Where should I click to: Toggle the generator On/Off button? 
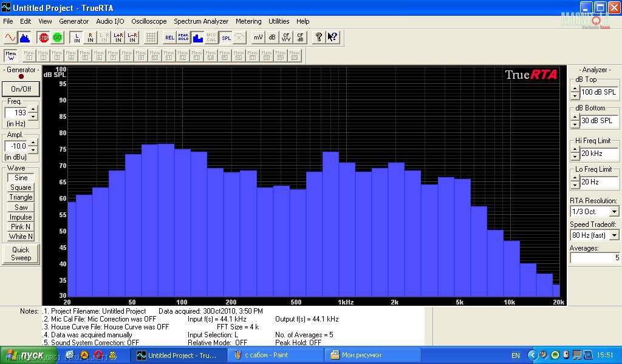coord(21,89)
